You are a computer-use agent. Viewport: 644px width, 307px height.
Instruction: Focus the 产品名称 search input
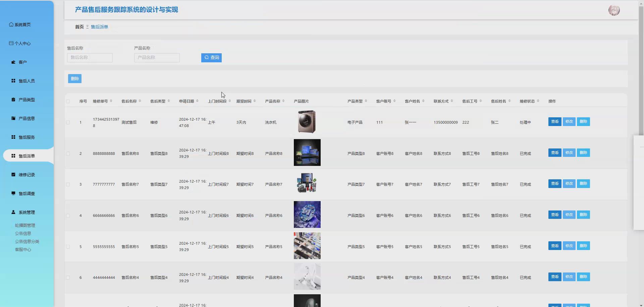[157, 58]
